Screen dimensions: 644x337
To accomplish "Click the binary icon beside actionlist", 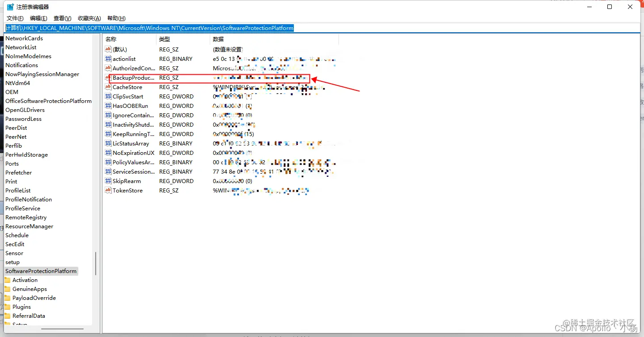I will 108,59.
